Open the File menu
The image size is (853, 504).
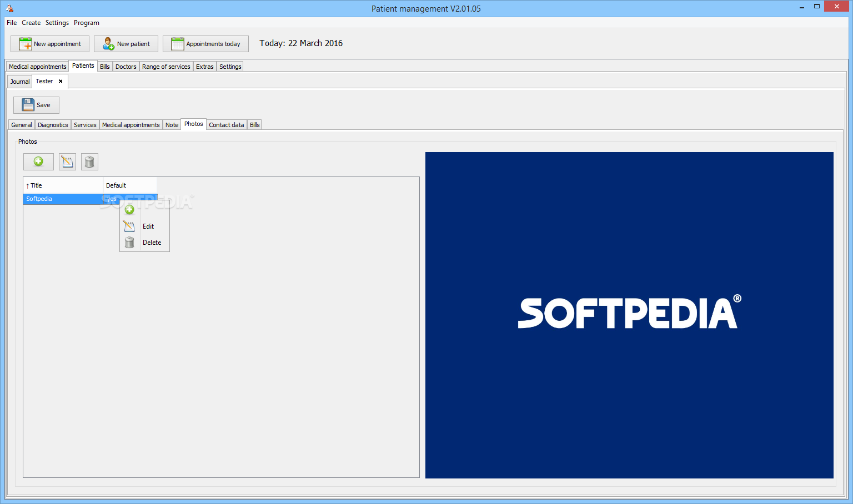pos(12,23)
